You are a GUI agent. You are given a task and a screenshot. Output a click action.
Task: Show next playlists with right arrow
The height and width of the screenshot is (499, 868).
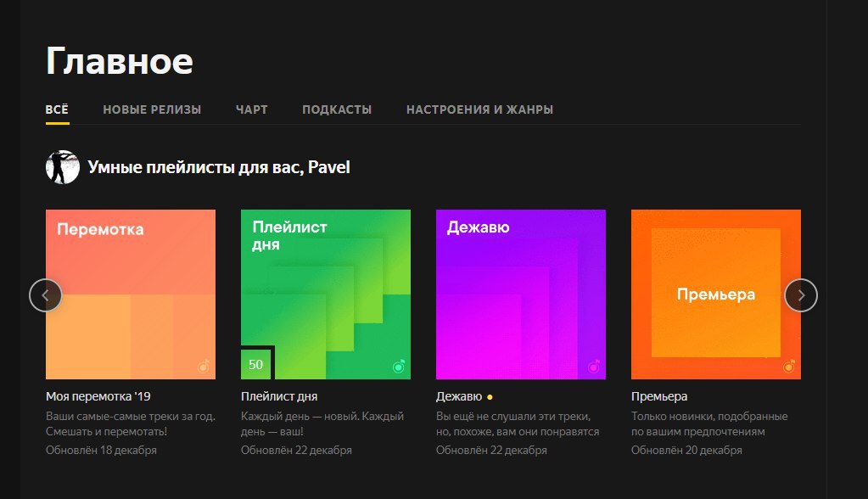801,295
